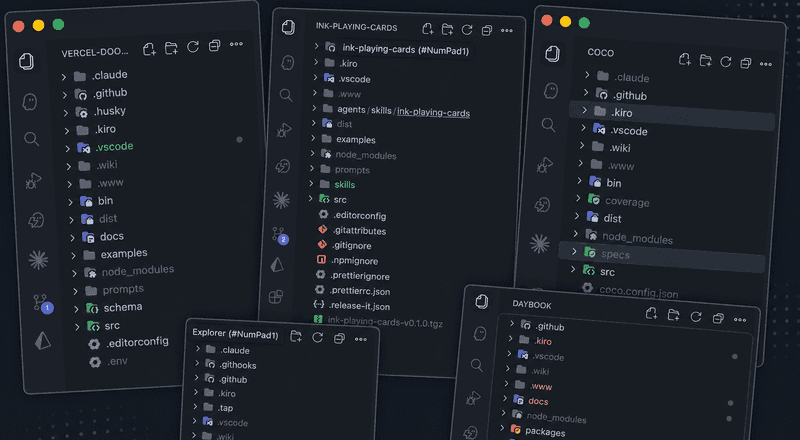Expand agents/skills folder chevron in INK-PLAYING-CARDS
This screenshot has height=440, width=800.
pyautogui.click(x=314, y=108)
